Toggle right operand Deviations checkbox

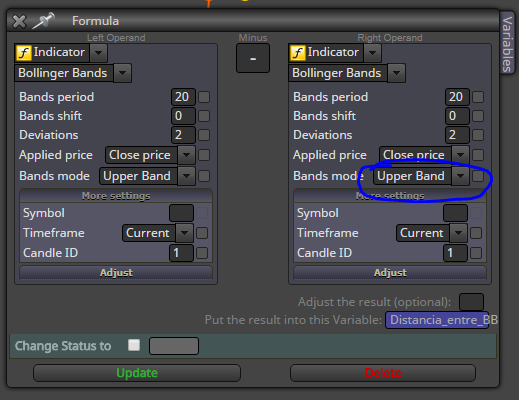point(478,135)
